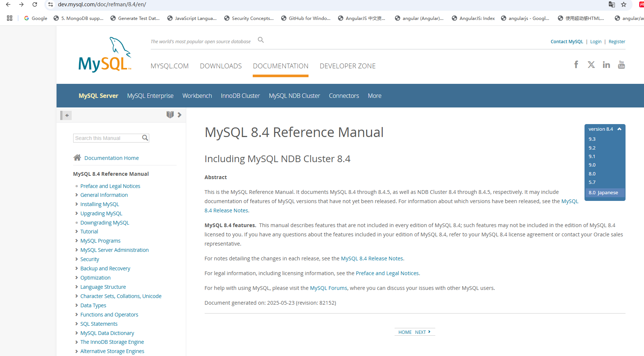The width and height of the screenshot is (644, 356).
Task: Open the DOWNLOADS top menu
Action: (x=221, y=66)
